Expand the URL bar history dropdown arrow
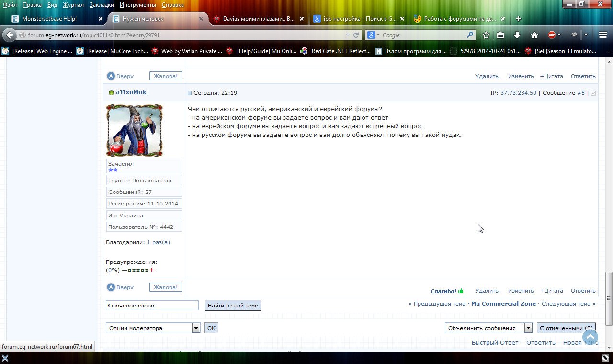 348,35
